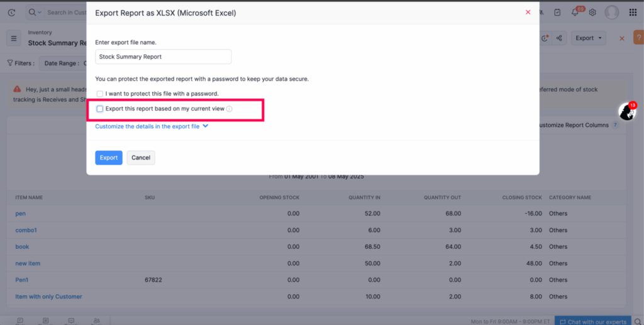Click the blue Export button

point(109,158)
